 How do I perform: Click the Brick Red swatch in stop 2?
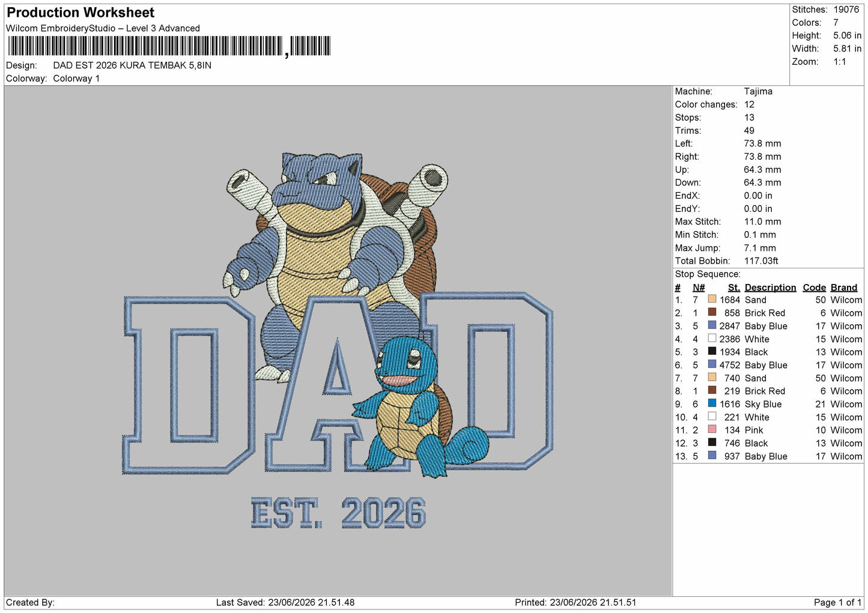coord(712,312)
